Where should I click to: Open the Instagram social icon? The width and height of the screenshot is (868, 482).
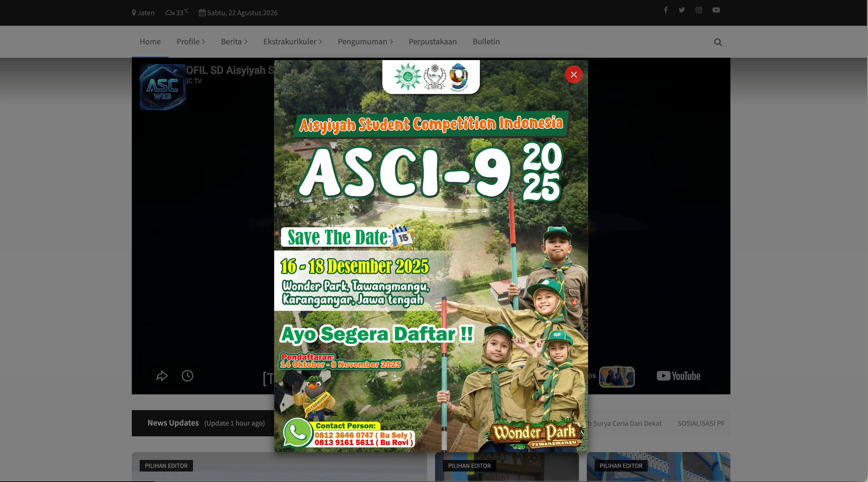[x=699, y=10]
